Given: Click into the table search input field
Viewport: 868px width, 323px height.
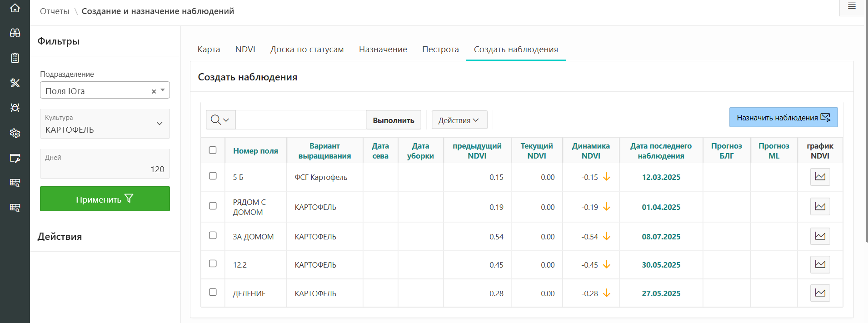Looking at the screenshot, I should (300, 120).
